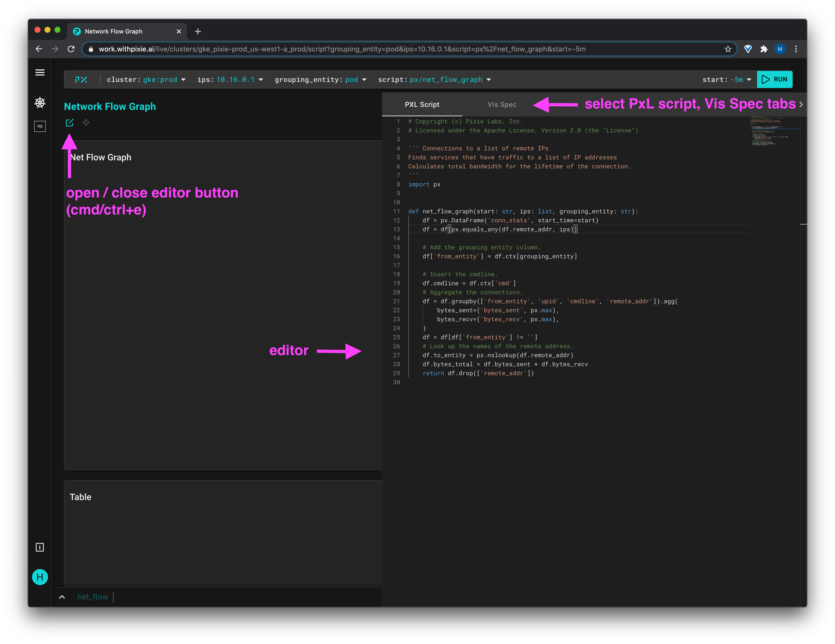Click the net_flow tab at the bottom
The height and width of the screenshot is (644, 835).
click(x=92, y=597)
